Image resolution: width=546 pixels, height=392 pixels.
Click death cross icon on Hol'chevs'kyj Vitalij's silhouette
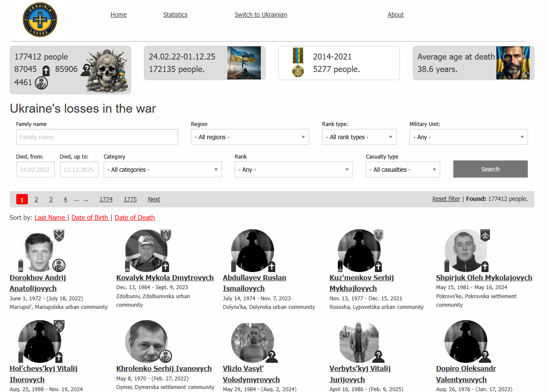[59, 357]
